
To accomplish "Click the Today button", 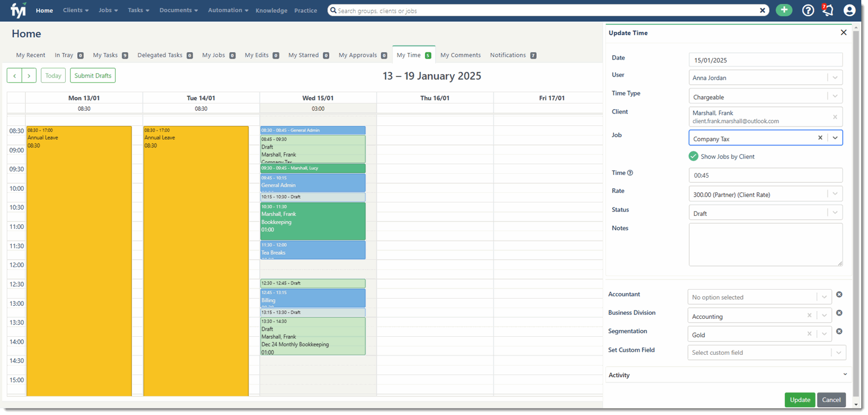I will point(53,75).
